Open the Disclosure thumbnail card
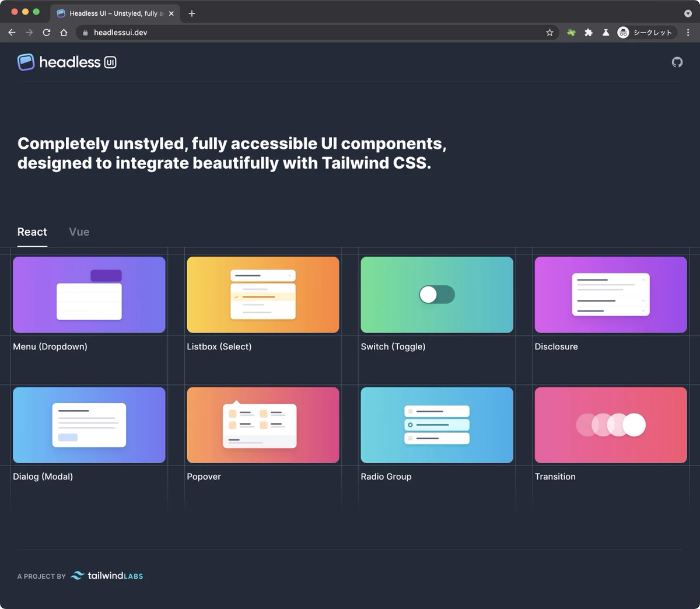The width and height of the screenshot is (700, 609). click(611, 295)
